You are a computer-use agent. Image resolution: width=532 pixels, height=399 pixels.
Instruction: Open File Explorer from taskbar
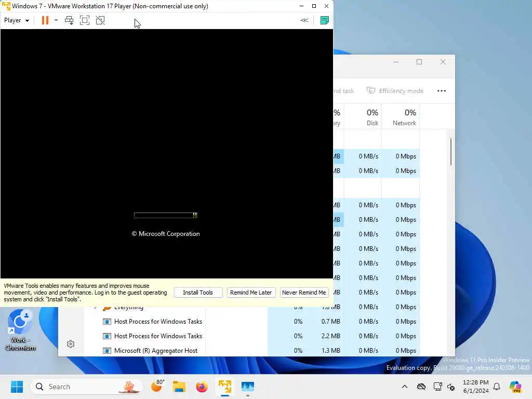[179, 387]
